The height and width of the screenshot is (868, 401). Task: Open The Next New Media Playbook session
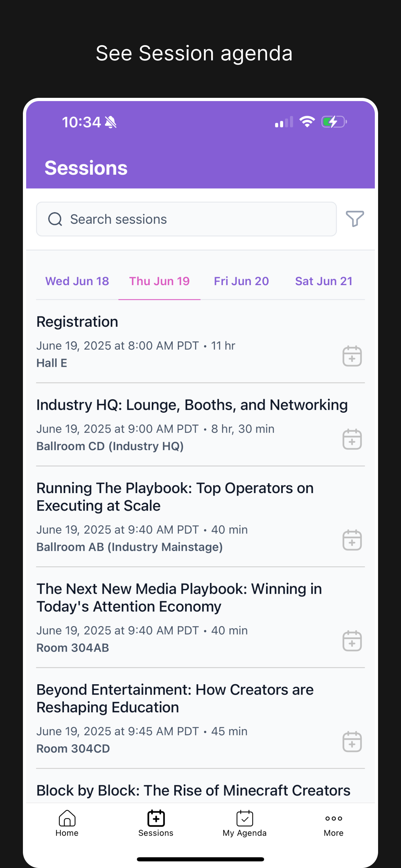point(179,597)
